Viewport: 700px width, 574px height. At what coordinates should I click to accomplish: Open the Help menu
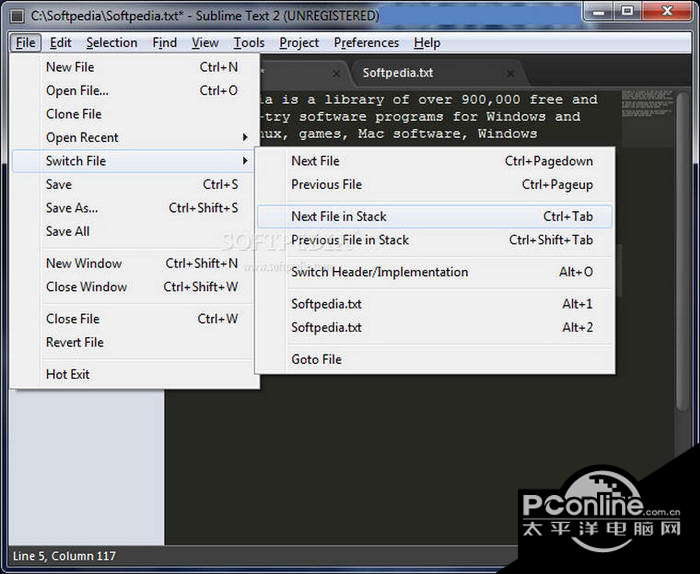click(x=427, y=43)
